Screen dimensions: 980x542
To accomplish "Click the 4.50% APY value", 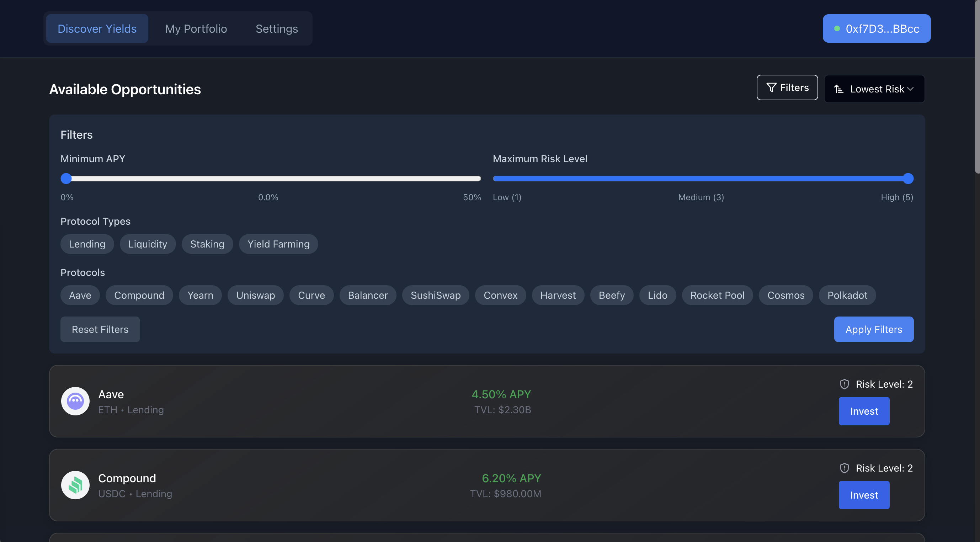I will (x=501, y=394).
